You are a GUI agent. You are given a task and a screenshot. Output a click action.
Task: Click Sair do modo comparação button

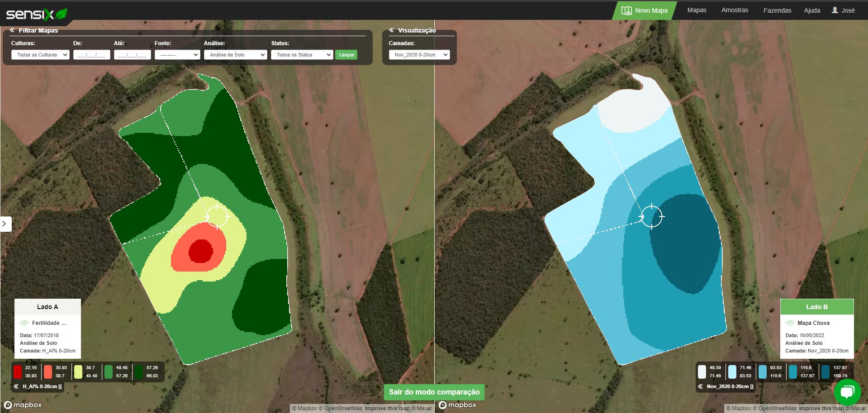tap(434, 392)
